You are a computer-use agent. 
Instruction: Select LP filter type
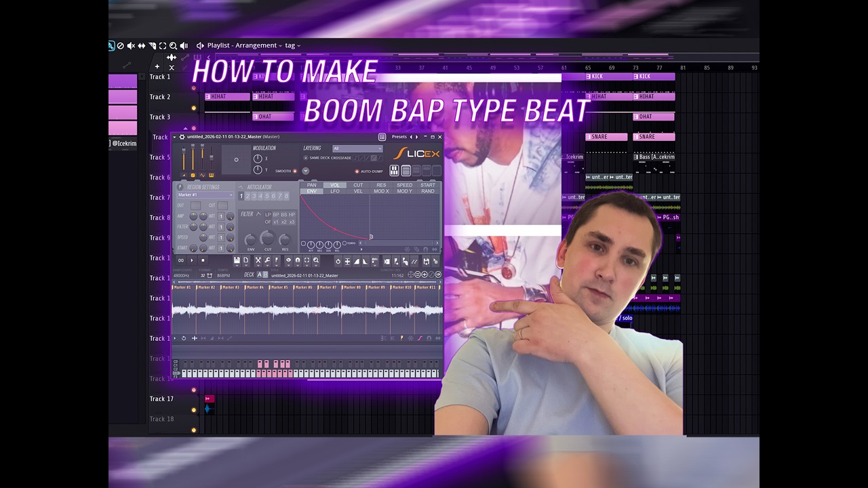pyautogui.click(x=268, y=214)
